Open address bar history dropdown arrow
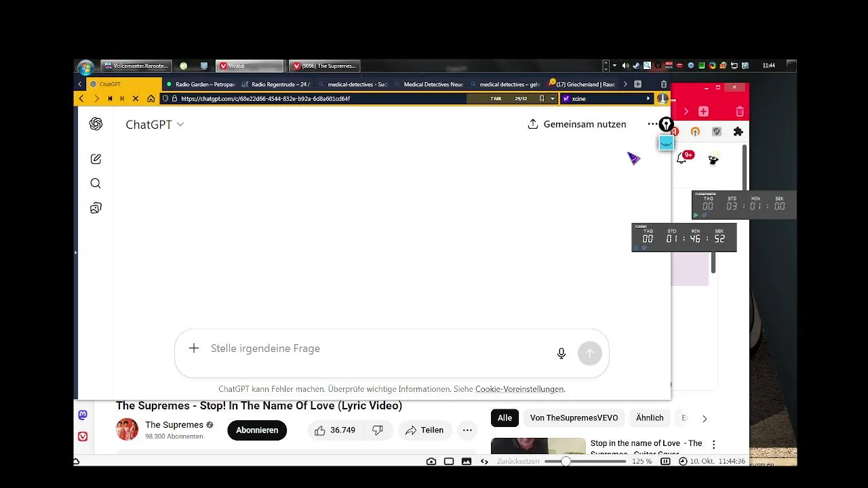 point(552,98)
